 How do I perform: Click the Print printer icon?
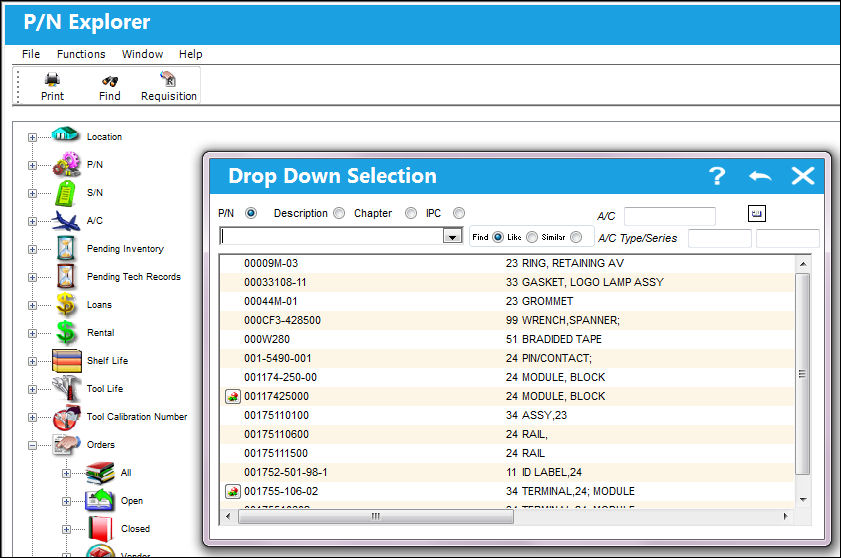[x=52, y=79]
